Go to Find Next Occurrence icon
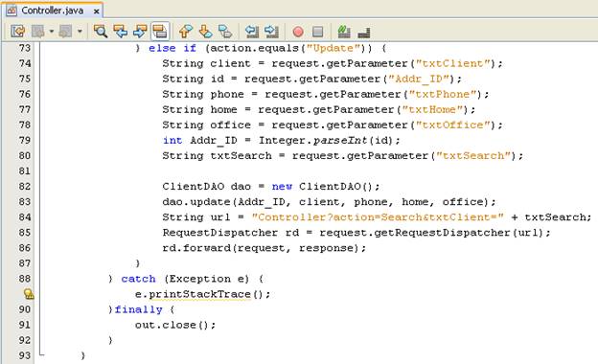 [140, 32]
